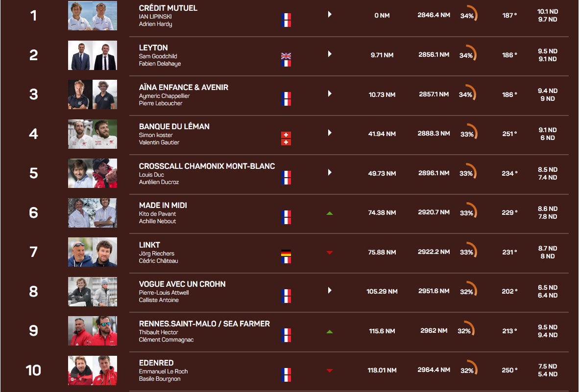The image size is (579, 392).
Task: Click the British flag beside Sam Goodchild
Action: [x=286, y=56]
